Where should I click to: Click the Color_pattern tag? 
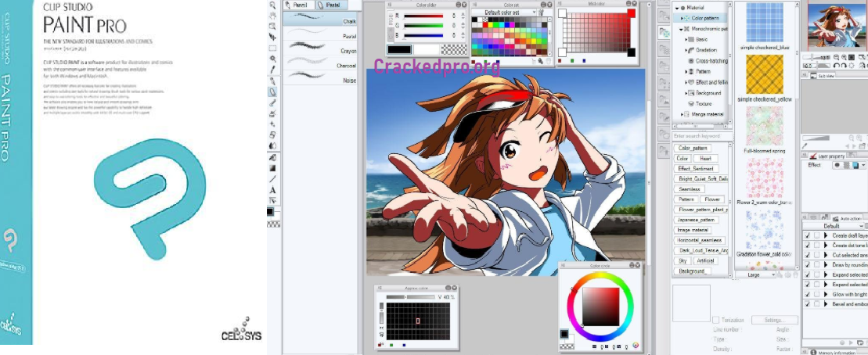(x=693, y=149)
